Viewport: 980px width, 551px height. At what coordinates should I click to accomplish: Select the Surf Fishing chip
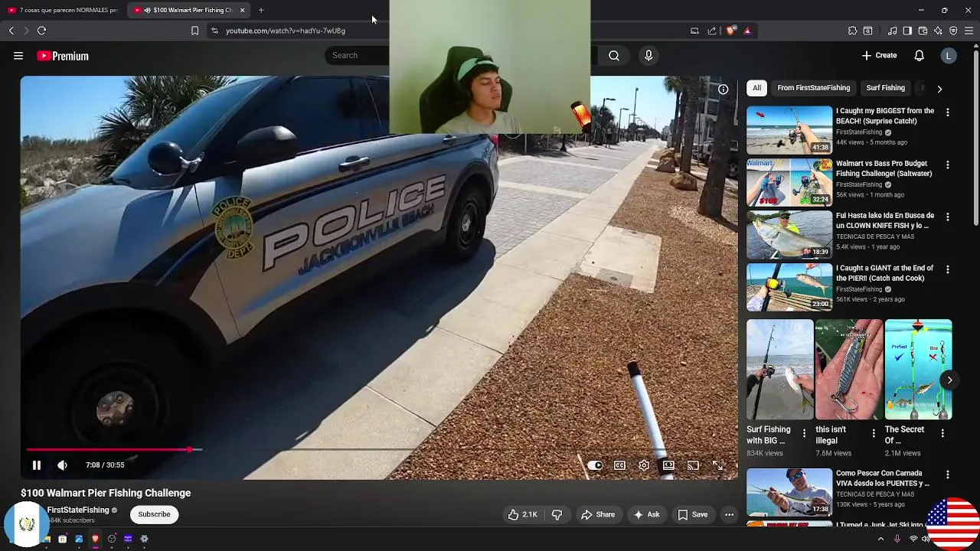coord(885,88)
